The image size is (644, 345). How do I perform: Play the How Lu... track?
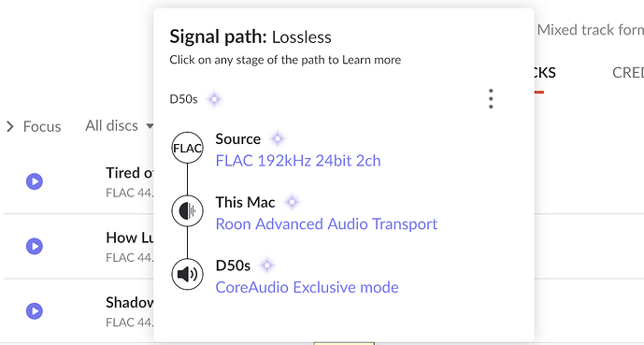[35, 246]
